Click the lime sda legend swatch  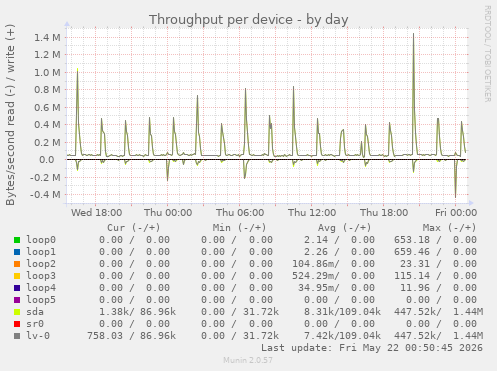click(x=17, y=312)
